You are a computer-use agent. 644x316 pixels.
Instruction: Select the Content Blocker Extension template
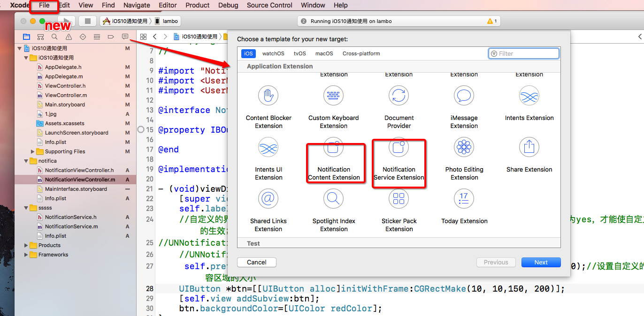coord(268,108)
